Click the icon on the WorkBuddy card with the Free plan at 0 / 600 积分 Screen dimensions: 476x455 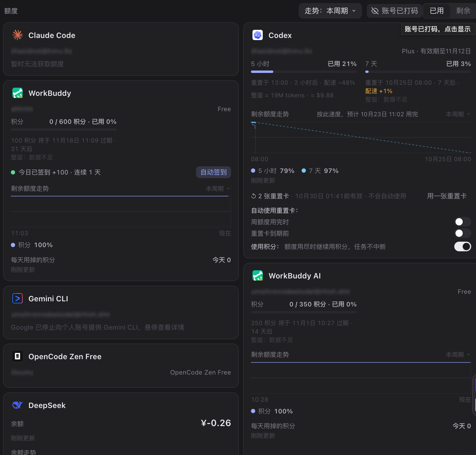coord(17,93)
